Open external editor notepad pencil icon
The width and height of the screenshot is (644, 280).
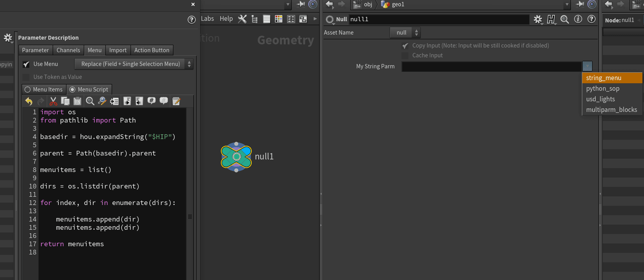176,101
